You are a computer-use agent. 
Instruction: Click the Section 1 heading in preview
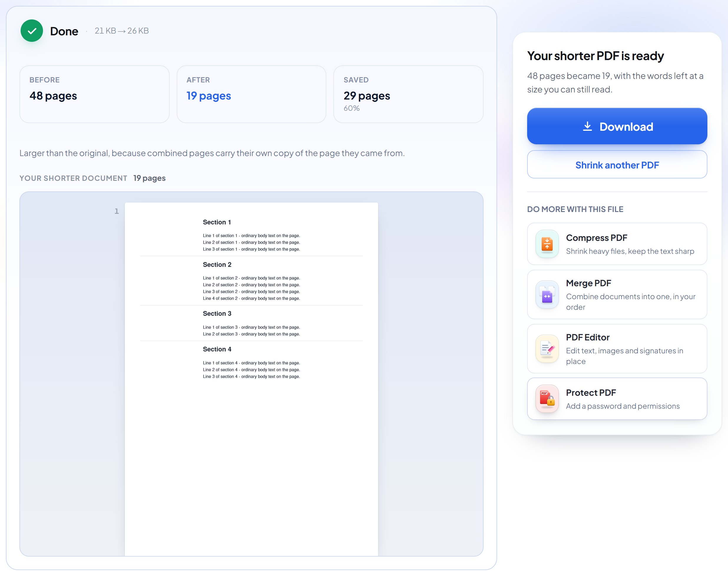[x=217, y=222]
